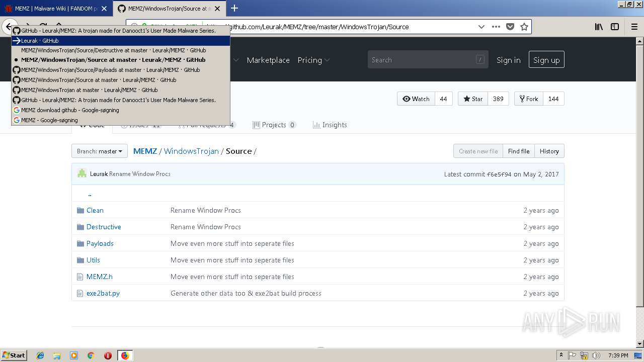Open 'Generate other data too & exe2bat' commit
The height and width of the screenshot is (362, 644).
click(x=246, y=293)
